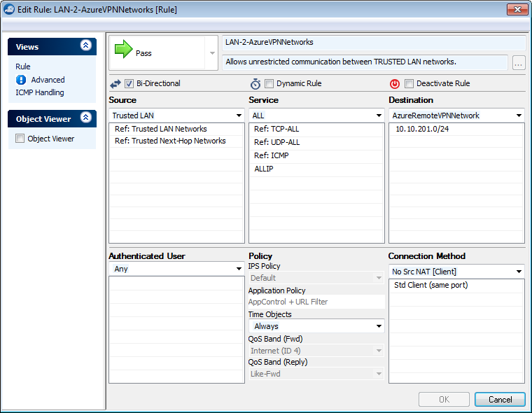
Task: Click the blue Advanced info icon
Action: click(21, 80)
